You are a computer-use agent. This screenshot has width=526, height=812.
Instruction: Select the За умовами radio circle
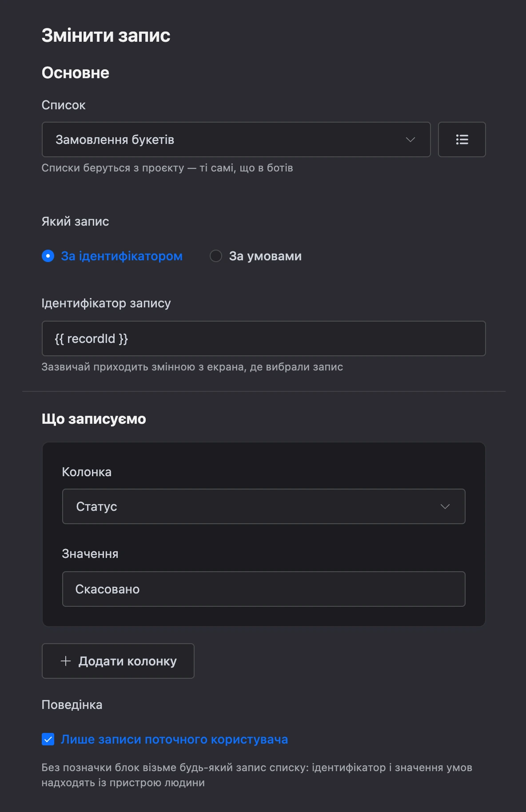216,256
